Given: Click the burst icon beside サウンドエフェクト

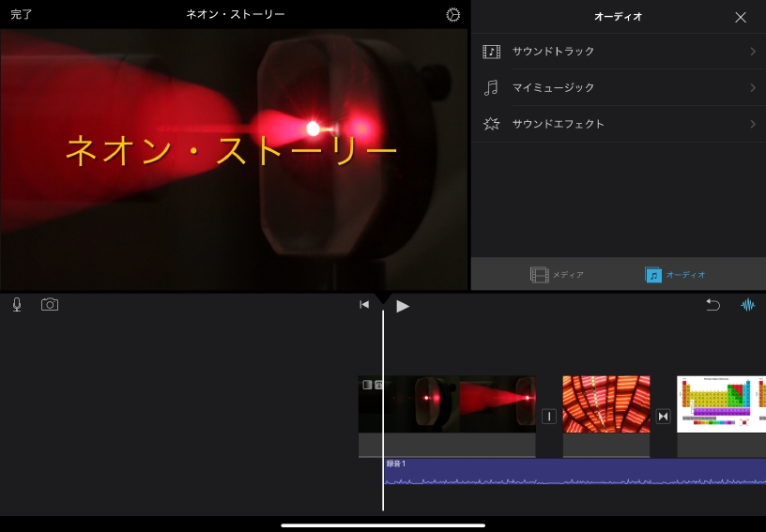Looking at the screenshot, I should pyautogui.click(x=491, y=124).
